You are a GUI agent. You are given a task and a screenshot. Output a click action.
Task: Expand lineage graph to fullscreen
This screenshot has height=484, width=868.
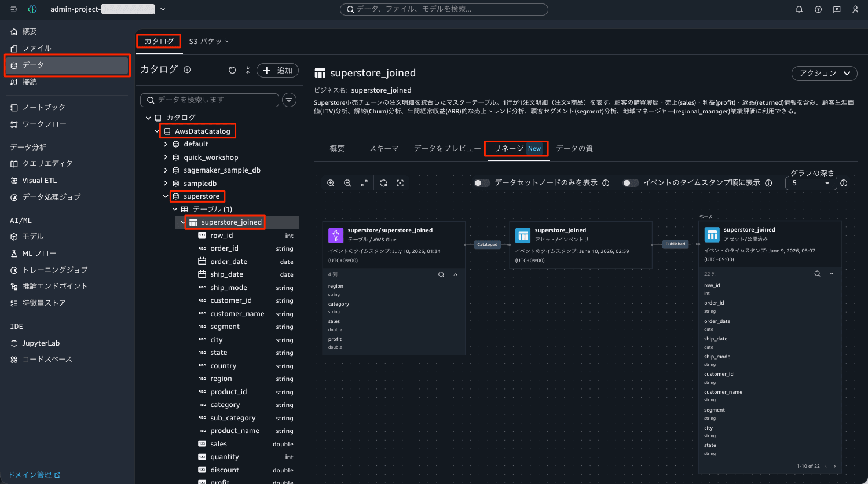click(x=364, y=183)
